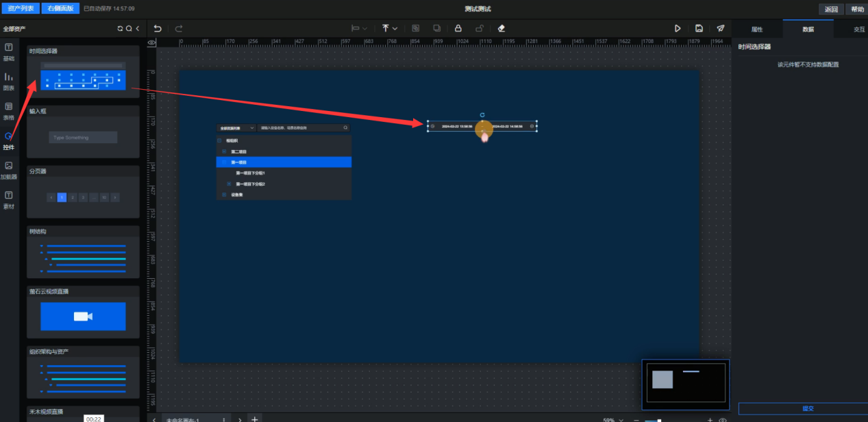Click the redo arrow icon
Screen dimensions: 868x422
tap(179, 29)
